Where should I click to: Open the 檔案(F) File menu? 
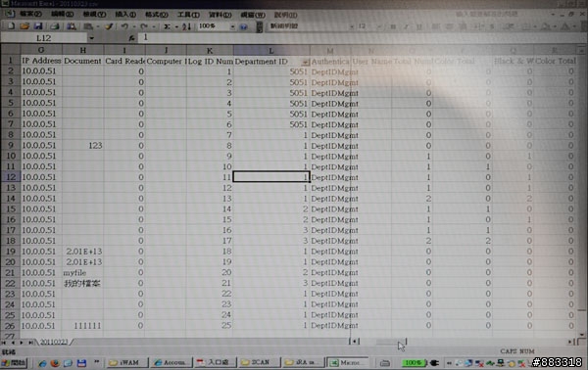pyautogui.click(x=30, y=15)
